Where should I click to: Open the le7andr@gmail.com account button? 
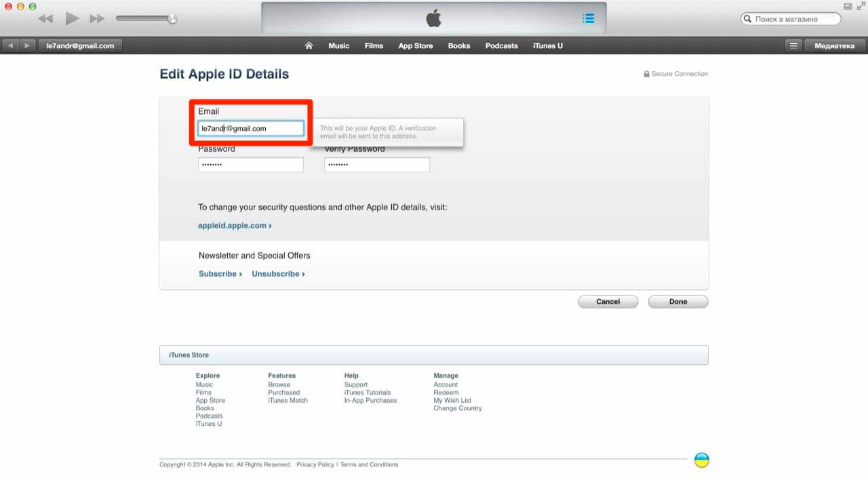[x=80, y=45]
